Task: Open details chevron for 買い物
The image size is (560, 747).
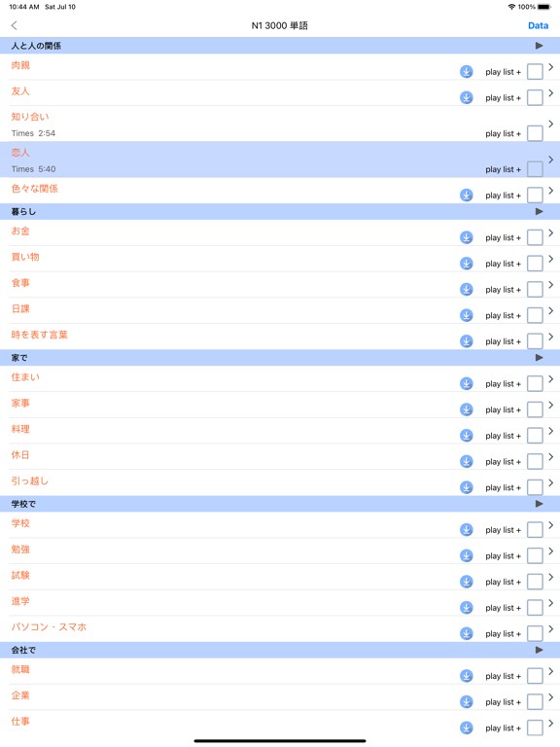Action: tap(551, 259)
